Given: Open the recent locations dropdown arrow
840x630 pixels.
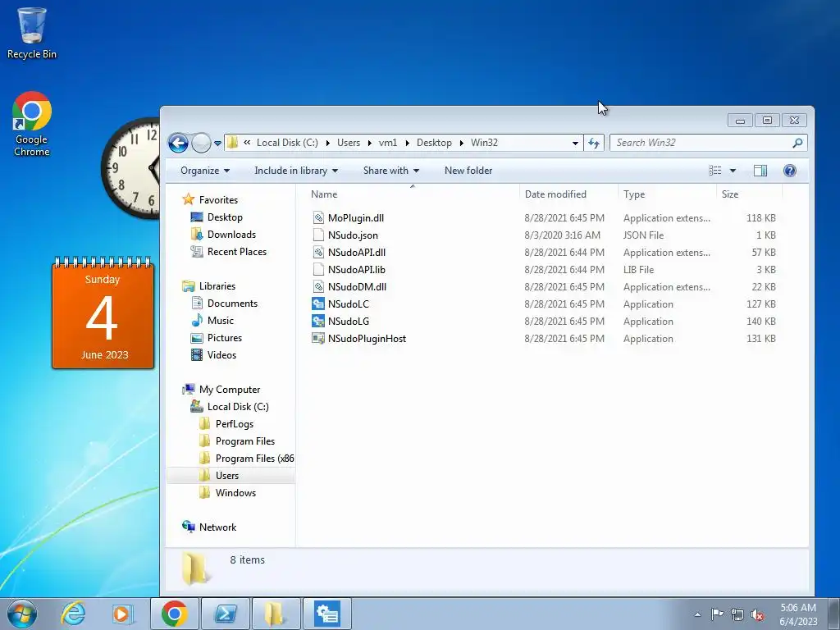Looking at the screenshot, I should [x=217, y=144].
